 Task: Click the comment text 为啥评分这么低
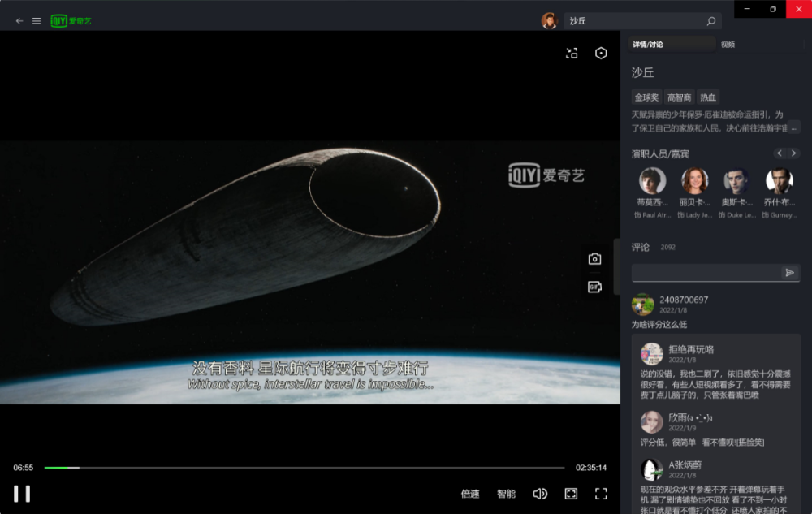pyautogui.click(x=659, y=325)
